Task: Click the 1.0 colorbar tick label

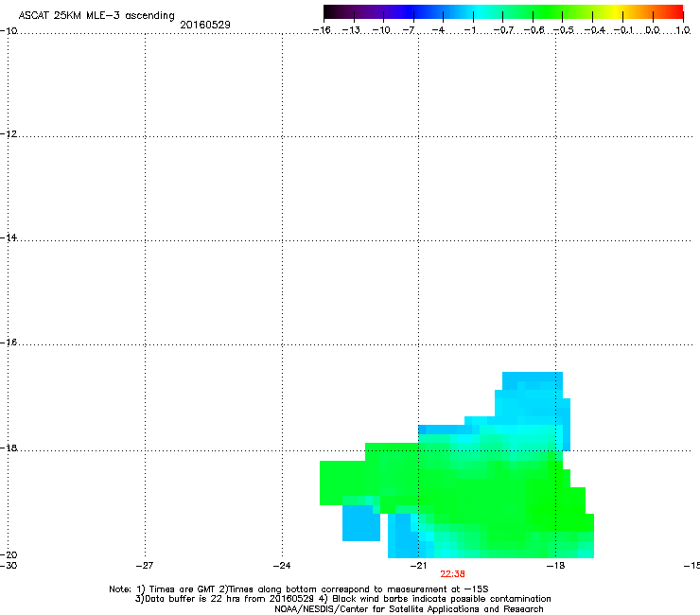Action: coord(683,30)
